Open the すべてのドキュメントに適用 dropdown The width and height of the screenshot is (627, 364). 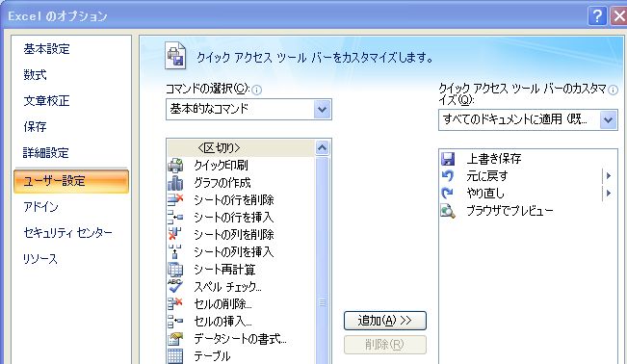[x=608, y=119]
